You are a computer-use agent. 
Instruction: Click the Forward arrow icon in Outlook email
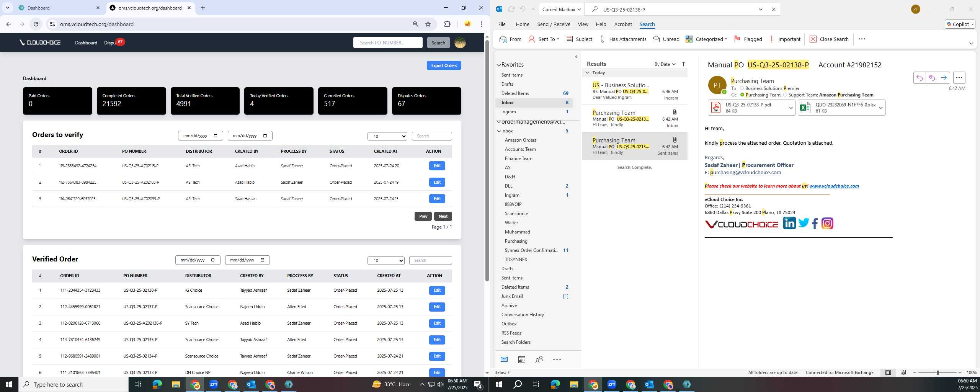(944, 78)
